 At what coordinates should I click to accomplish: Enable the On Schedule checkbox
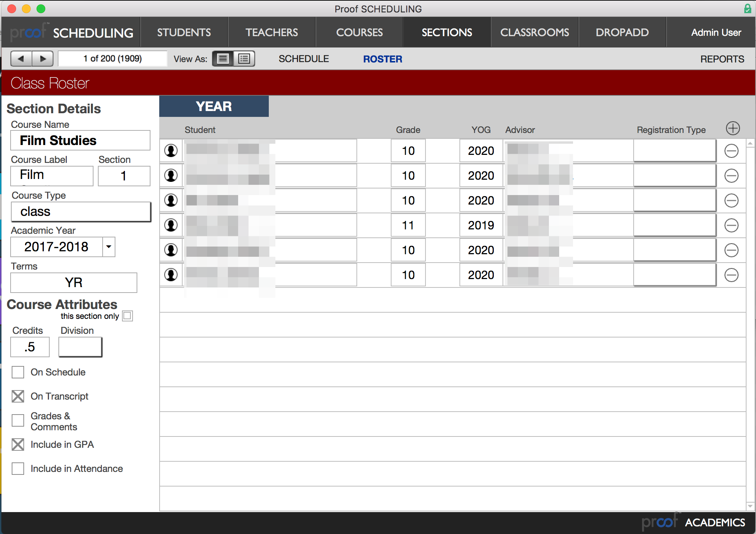click(18, 372)
